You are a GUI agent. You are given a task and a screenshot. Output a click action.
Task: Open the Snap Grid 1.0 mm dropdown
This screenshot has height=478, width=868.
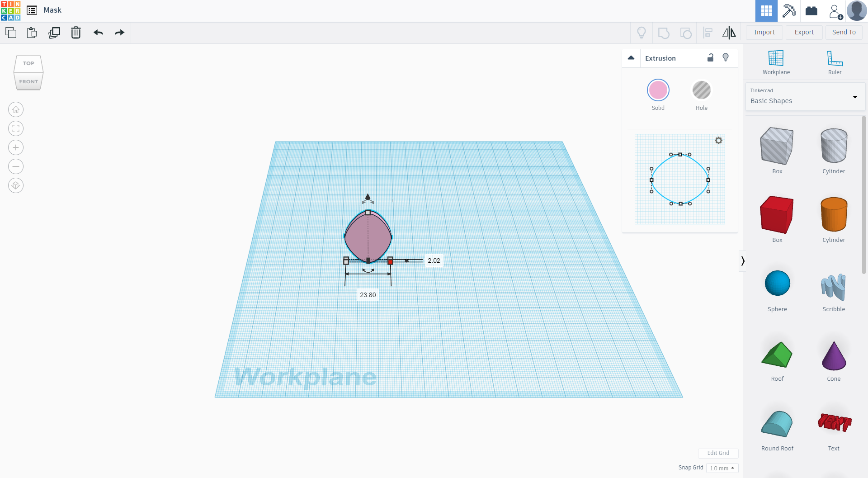point(722,468)
